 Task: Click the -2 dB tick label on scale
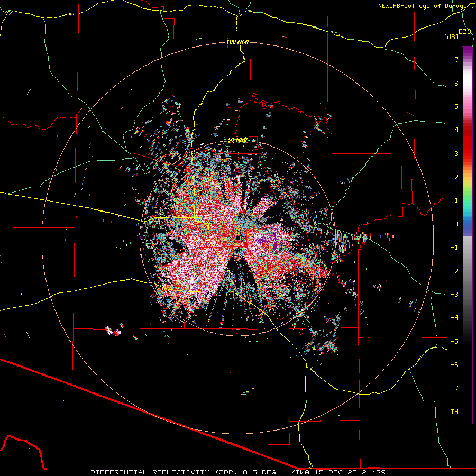(454, 271)
